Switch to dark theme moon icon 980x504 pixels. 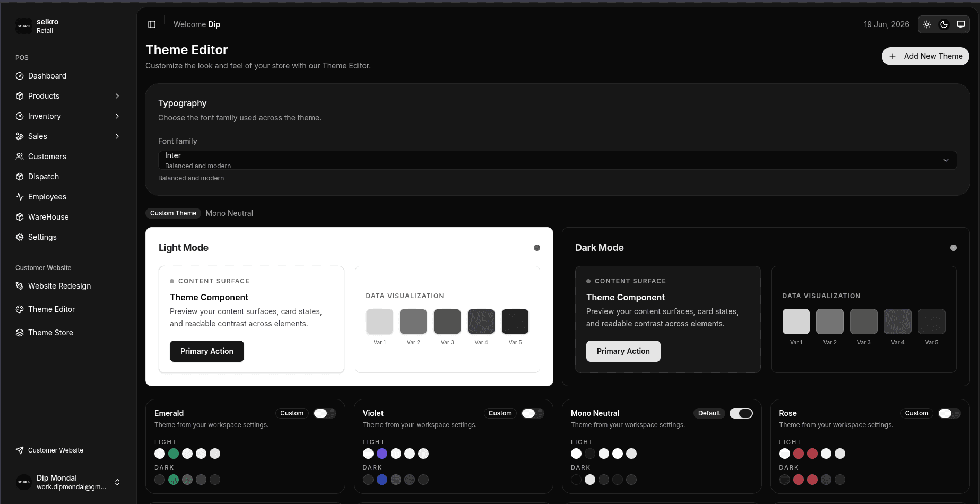944,24
